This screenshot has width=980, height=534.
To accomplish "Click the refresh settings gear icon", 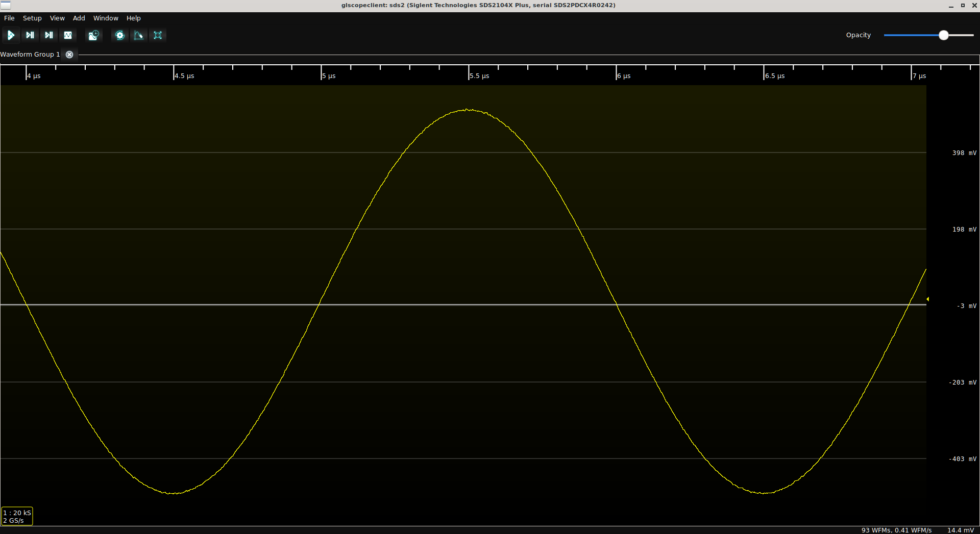I will pos(120,35).
